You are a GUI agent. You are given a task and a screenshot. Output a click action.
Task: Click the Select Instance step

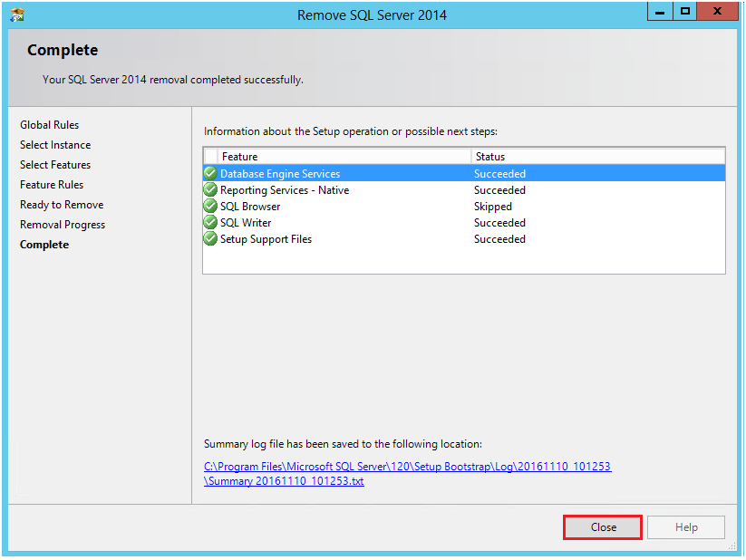click(x=55, y=145)
